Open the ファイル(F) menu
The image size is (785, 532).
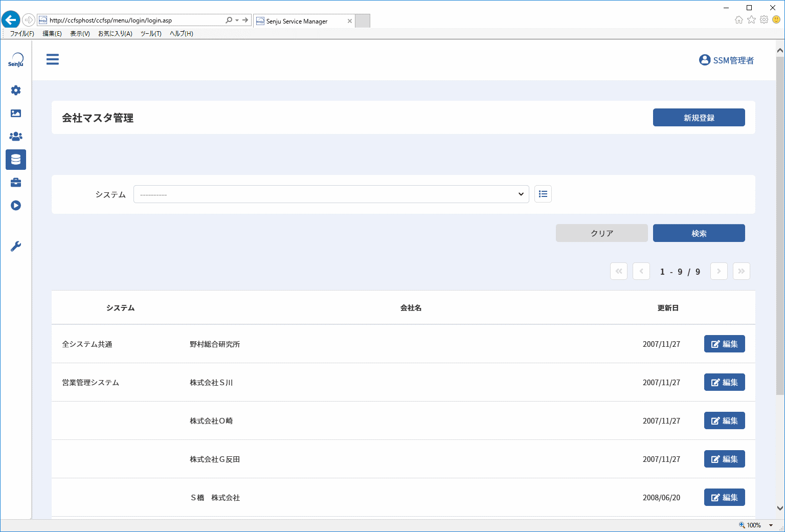(22, 34)
